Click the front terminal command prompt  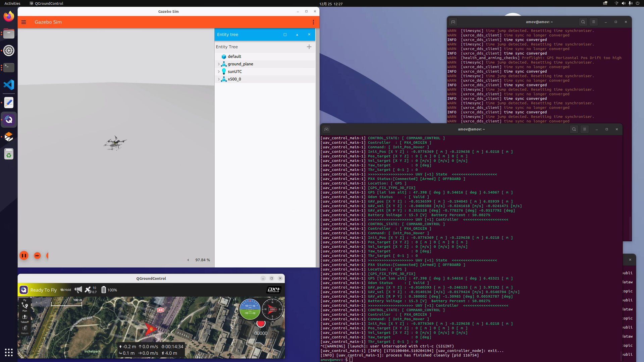click(x=336, y=360)
